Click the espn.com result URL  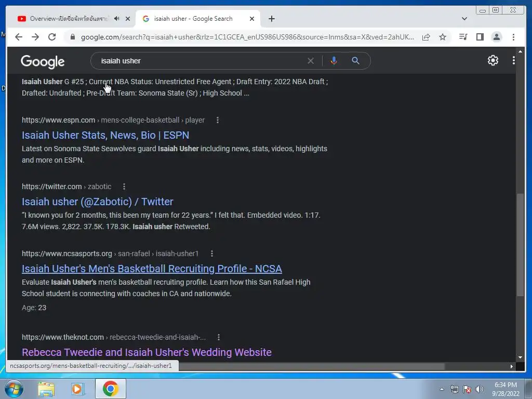113,120
